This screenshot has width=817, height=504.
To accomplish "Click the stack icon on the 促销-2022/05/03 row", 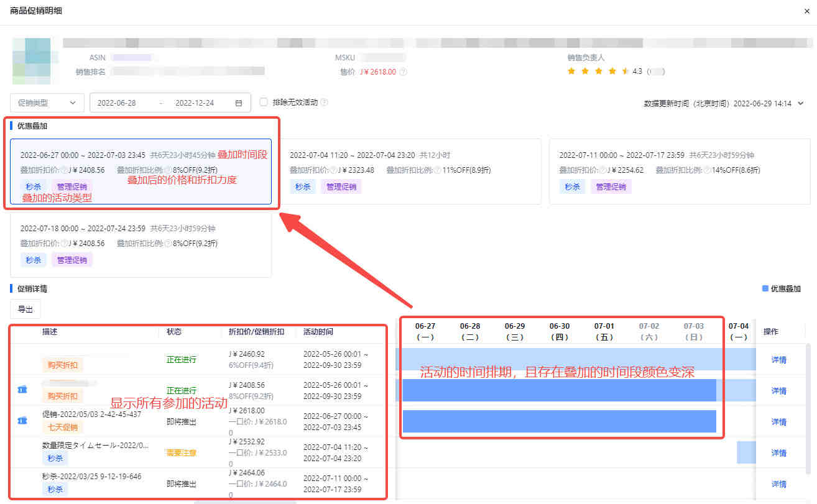I will click(22, 421).
